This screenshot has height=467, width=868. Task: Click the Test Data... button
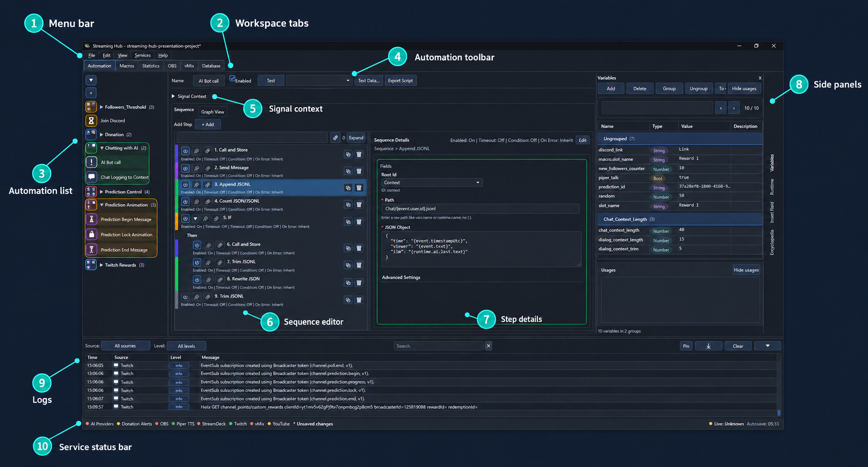pyautogui.click(x=369, y=80)
